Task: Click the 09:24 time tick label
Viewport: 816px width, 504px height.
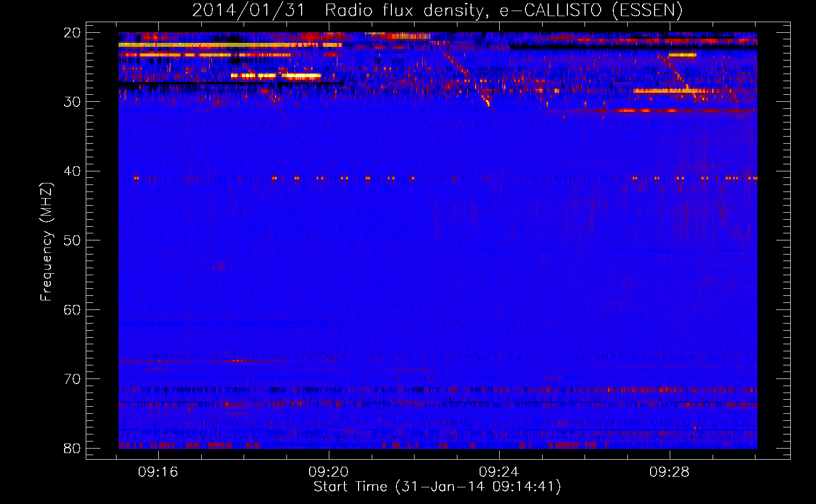Action: (x=499, y=472)
